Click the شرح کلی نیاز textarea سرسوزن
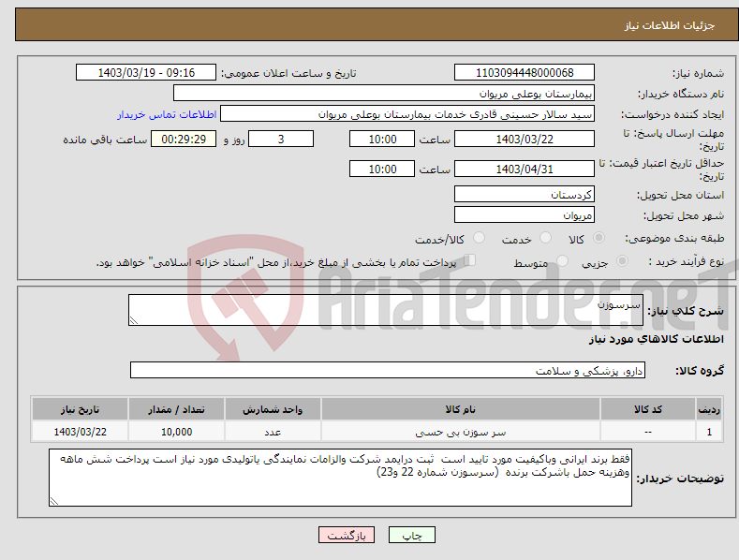The image size is (739, 560). pos(386,310)
